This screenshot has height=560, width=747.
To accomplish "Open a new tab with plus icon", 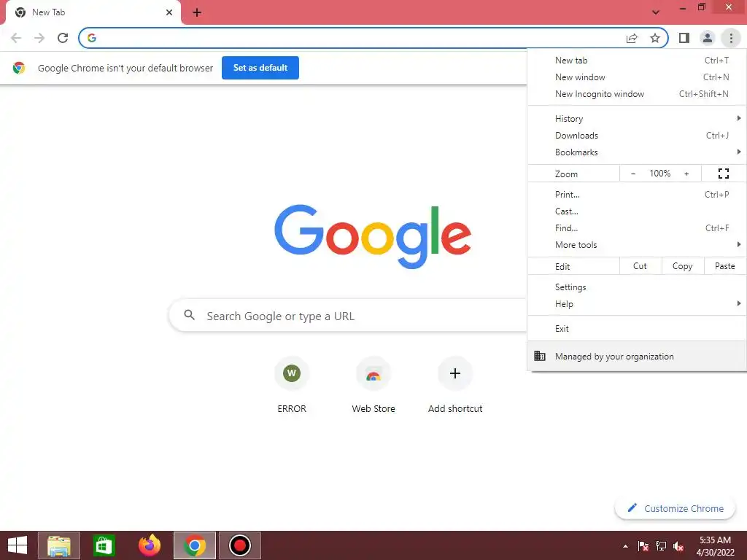I will [197, 13].
